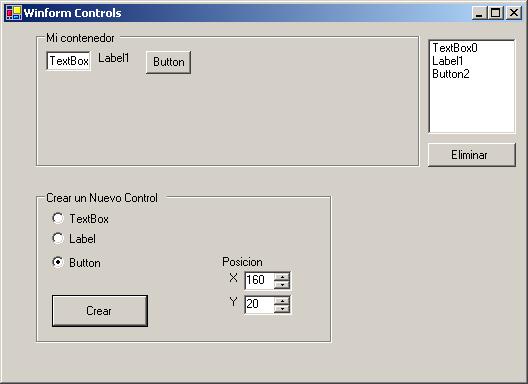The height and width of the screenshot is (384, 528).
Task: Decrease the X position value
Action: point(282,285)
